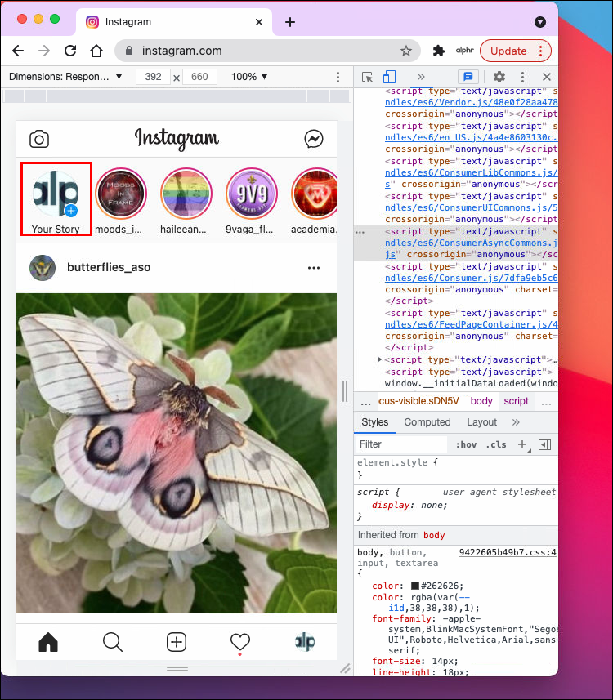
Task: Select script in breadcrumb
Action: tap(516, 401)
